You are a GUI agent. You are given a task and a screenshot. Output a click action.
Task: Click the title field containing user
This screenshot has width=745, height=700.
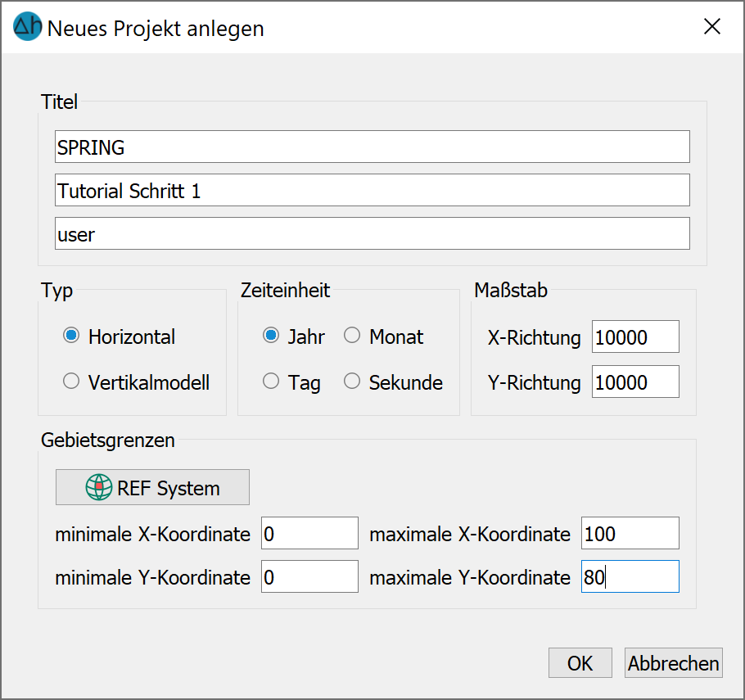(372, 233)
